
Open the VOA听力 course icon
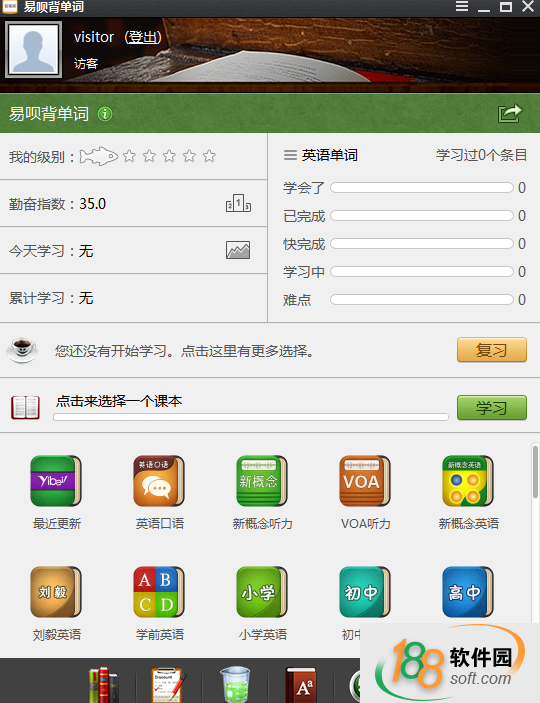tap(365, 481)
